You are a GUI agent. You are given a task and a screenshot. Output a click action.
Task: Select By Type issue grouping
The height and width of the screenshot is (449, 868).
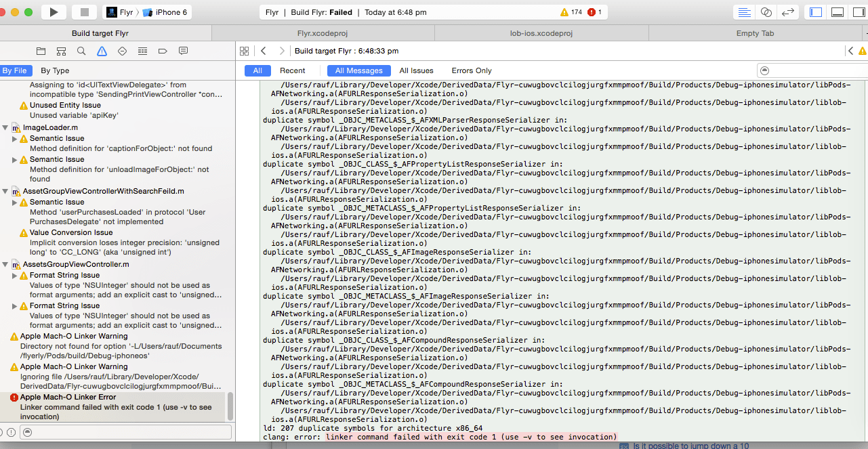pos(55,70)
